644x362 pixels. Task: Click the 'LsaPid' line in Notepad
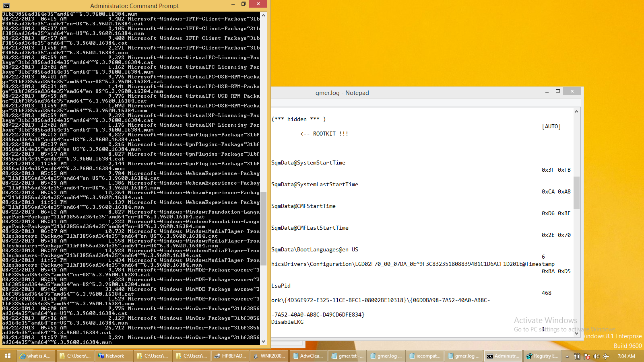pos(281,286)
